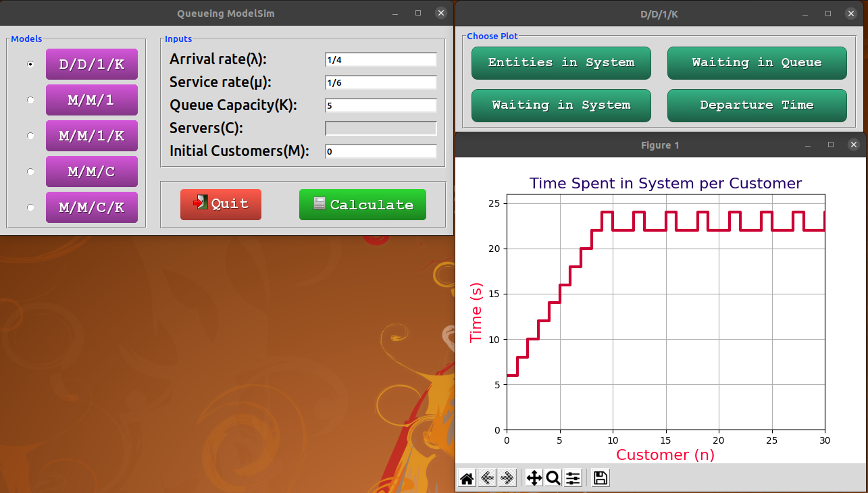
Task: Click the forward arrow in plot toolbar
Action: tap(507, 478)
